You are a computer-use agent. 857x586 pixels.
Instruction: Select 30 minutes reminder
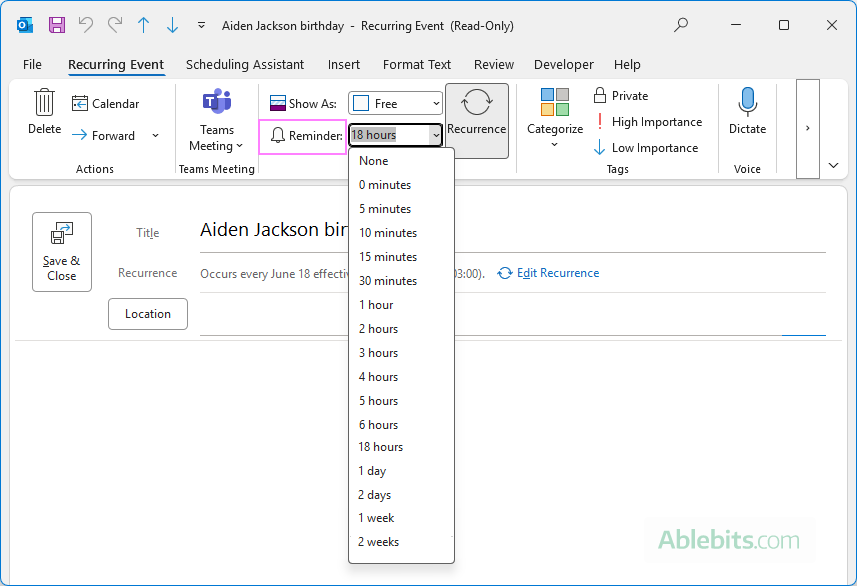click(x=401, y=281)
